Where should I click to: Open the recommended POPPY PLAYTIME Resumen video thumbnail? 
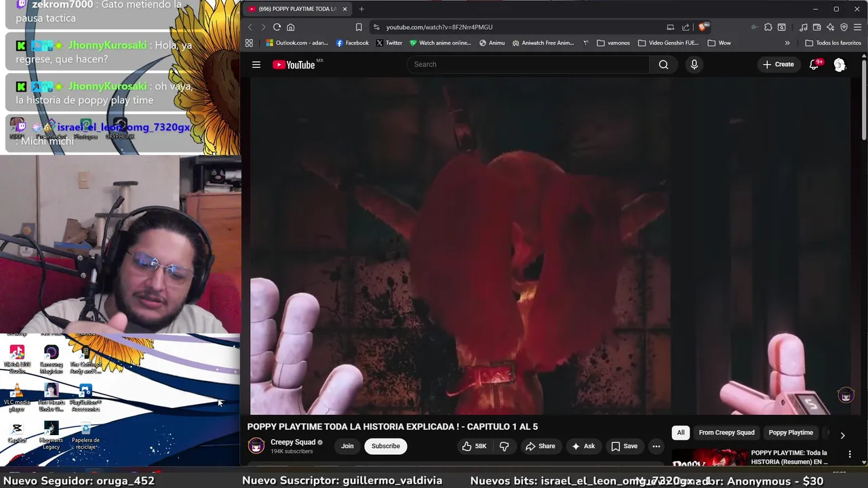[x=709, y=459]
